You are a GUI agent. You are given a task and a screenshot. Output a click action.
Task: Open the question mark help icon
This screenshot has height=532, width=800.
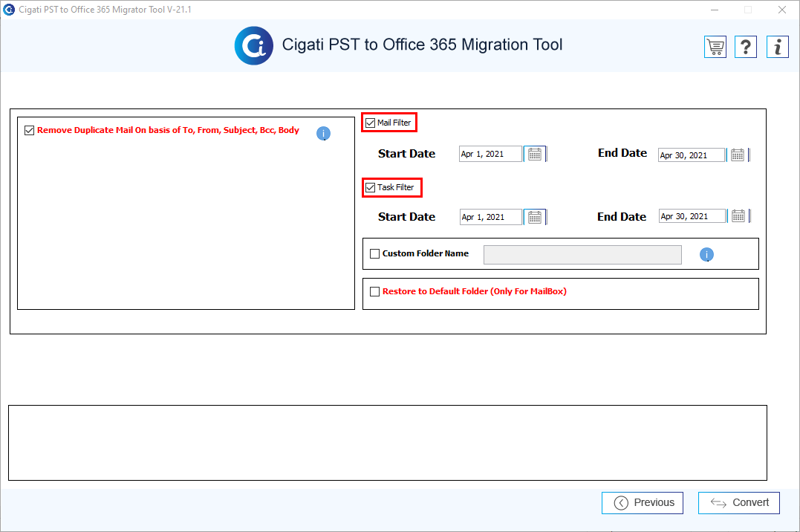pyautogui.click(x=746, y=47)
